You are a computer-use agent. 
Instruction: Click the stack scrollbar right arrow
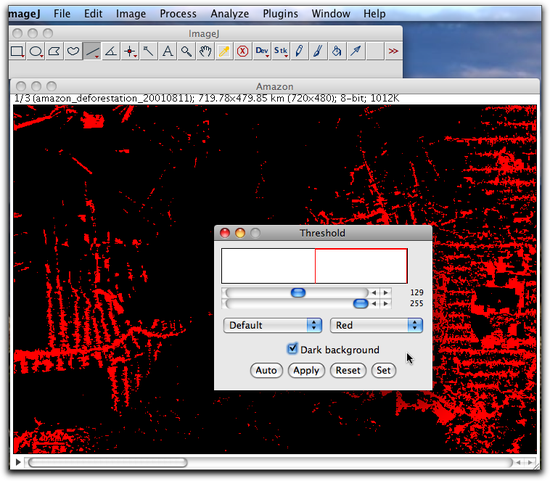point(530,462)
